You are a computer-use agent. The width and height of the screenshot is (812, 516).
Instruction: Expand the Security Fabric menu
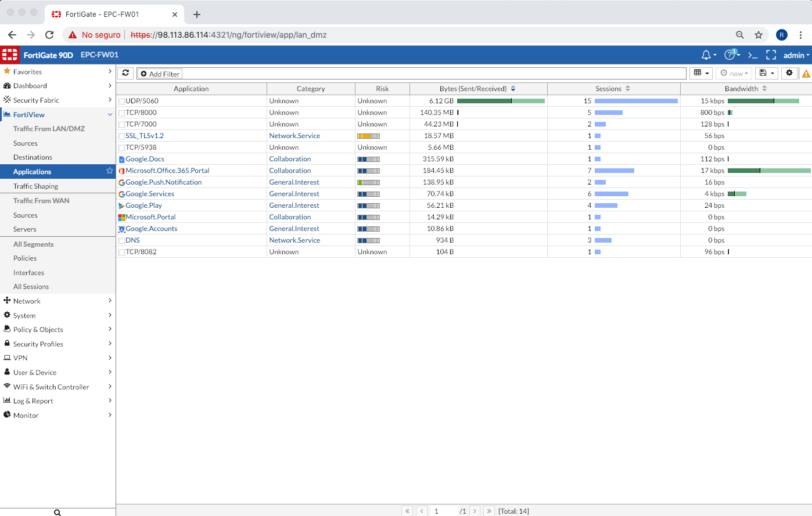click(58, 100)
